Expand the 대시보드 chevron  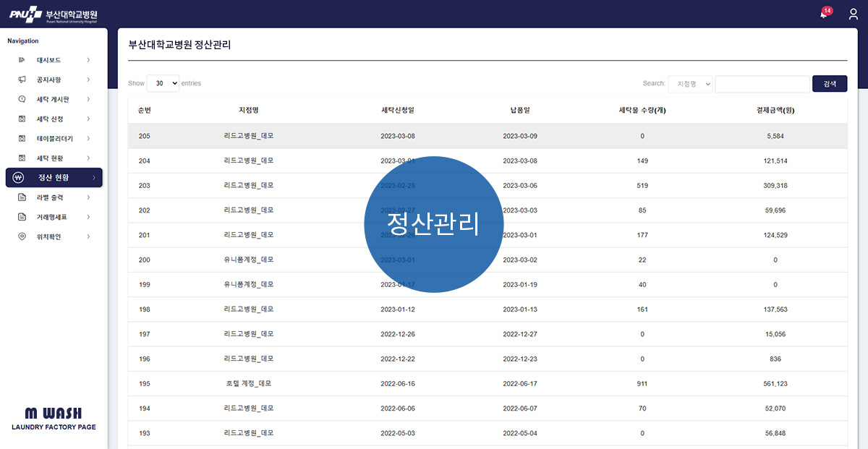point(88,60)
